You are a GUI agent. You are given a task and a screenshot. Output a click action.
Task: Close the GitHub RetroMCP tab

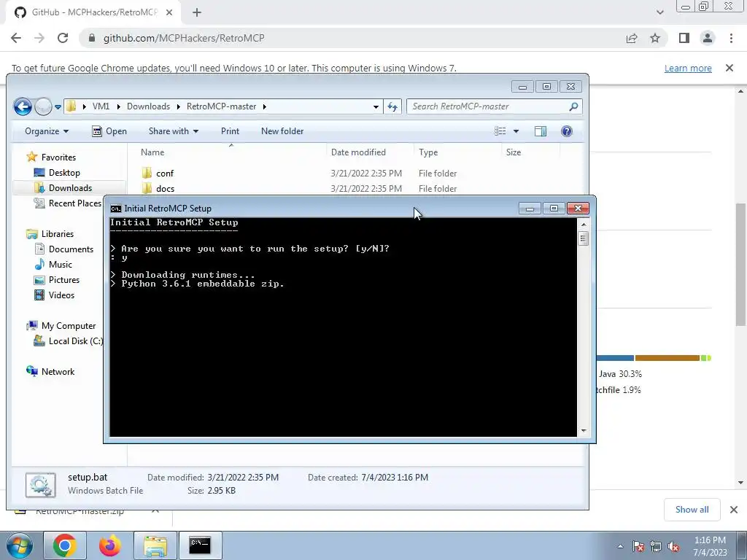[169, 12]
